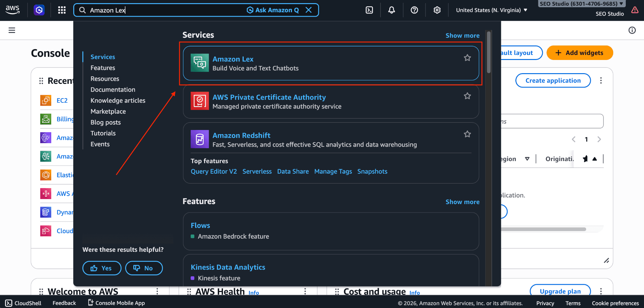The image size is (644, 308).
Task: Open the notifications bell icon
Action: pos(391,10)
